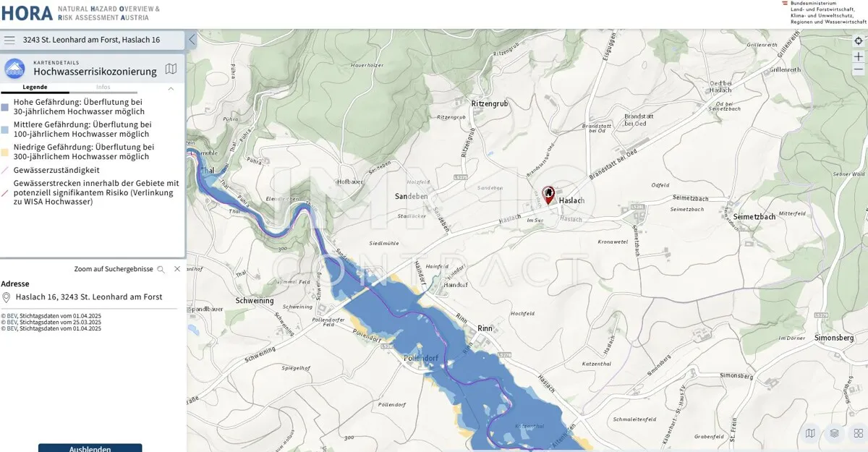Click the magnifier for Zoom auf Suchergebnisse
868x452 pixels.
161,269
